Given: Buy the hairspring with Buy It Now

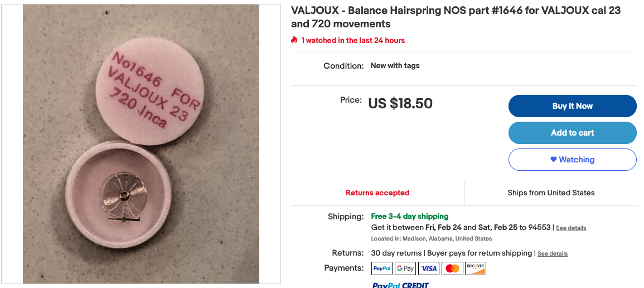Looking at the screenshot, I should (572, 106).
